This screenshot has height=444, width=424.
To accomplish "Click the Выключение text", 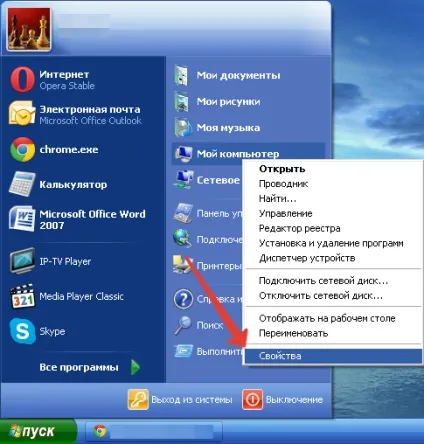I will (x=294, y=399).
